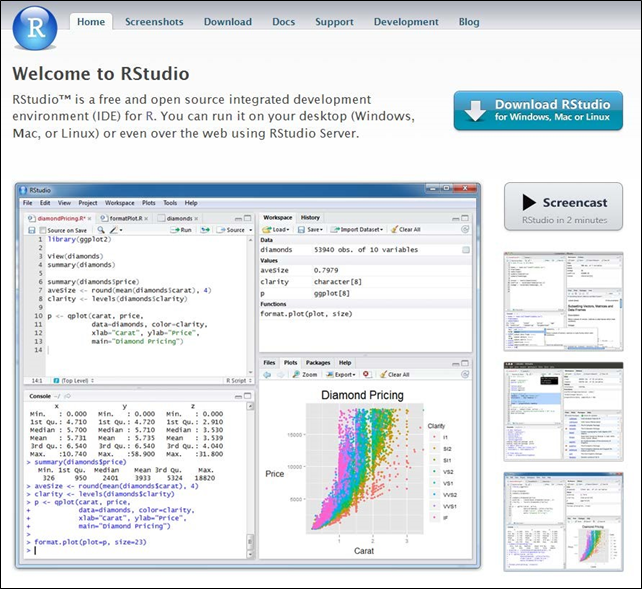642x589 pixels.
Task: Go to the Download page in navigation
Action: [x=228, y=22]
